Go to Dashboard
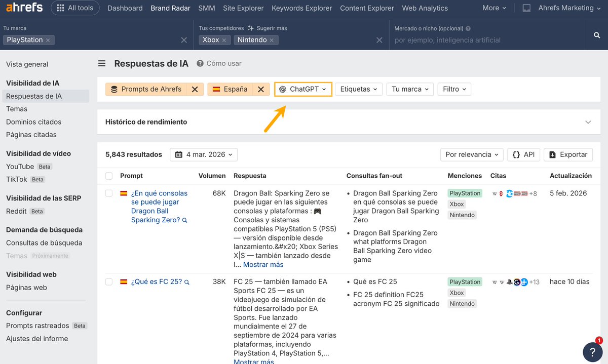Image resolution: width=608 pixels, height=364 pixels. pos(125,8)
